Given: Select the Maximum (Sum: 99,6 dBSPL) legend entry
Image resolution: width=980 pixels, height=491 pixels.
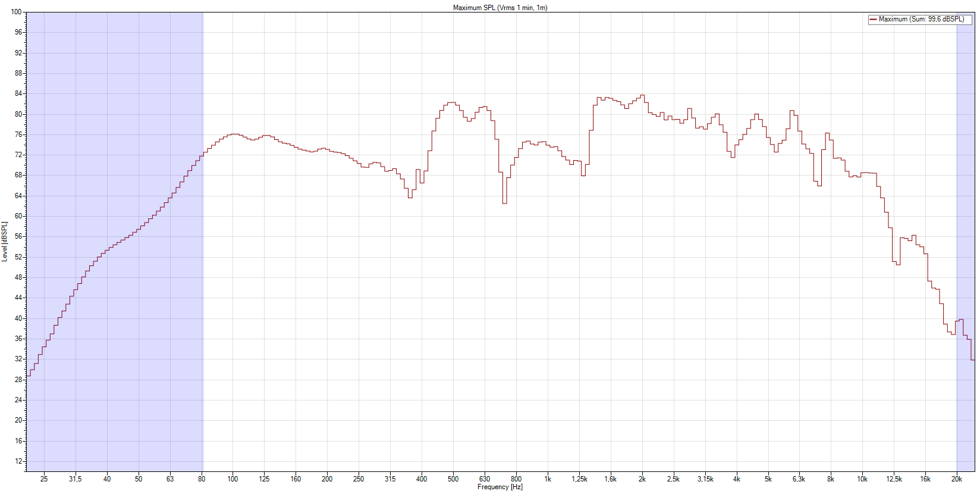Looking at the screenshot, I should (x=921, y=19).
